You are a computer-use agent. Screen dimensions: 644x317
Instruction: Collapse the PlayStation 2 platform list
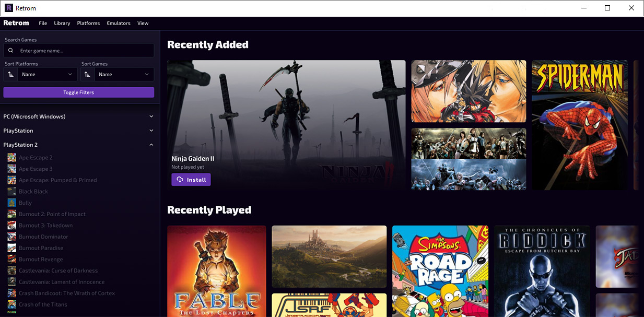(79, 145)
